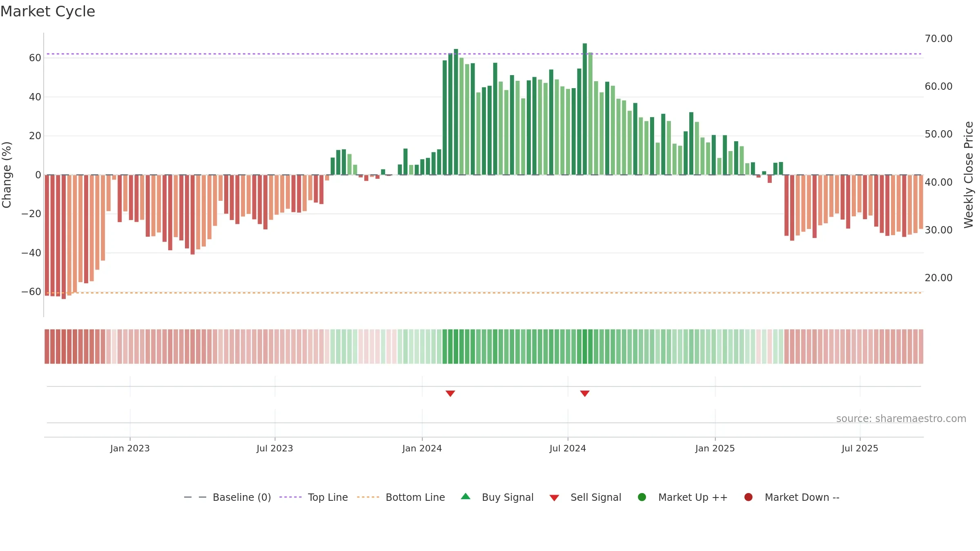Viewport: 980px width, 551px height.
Task: Click the Jul 2024 axis label
Action: point(568,448)
